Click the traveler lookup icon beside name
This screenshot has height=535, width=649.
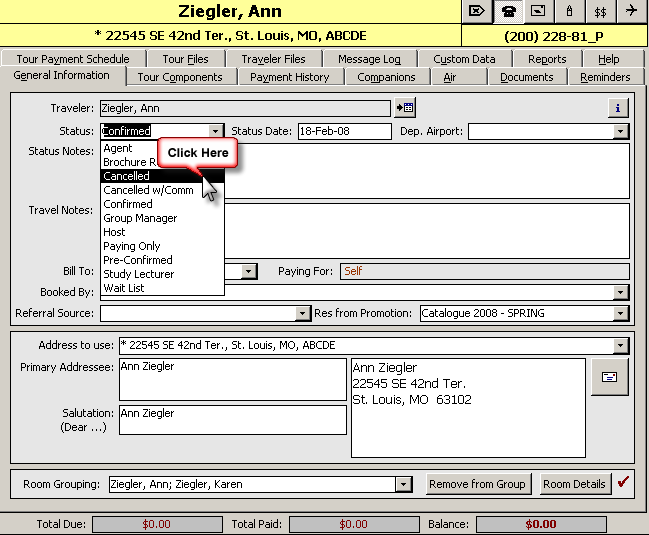coord(405,107)
